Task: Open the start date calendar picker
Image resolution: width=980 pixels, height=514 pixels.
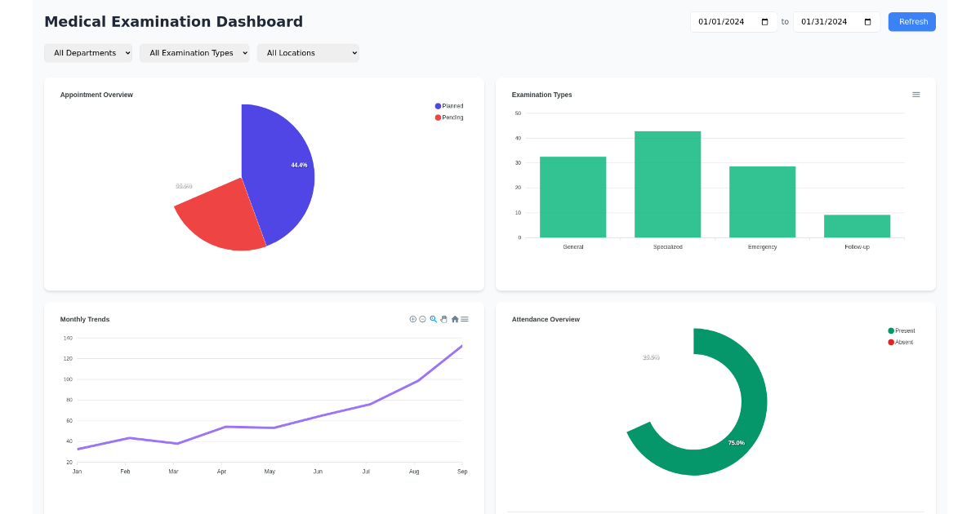Action: click(x=766, y=22)
